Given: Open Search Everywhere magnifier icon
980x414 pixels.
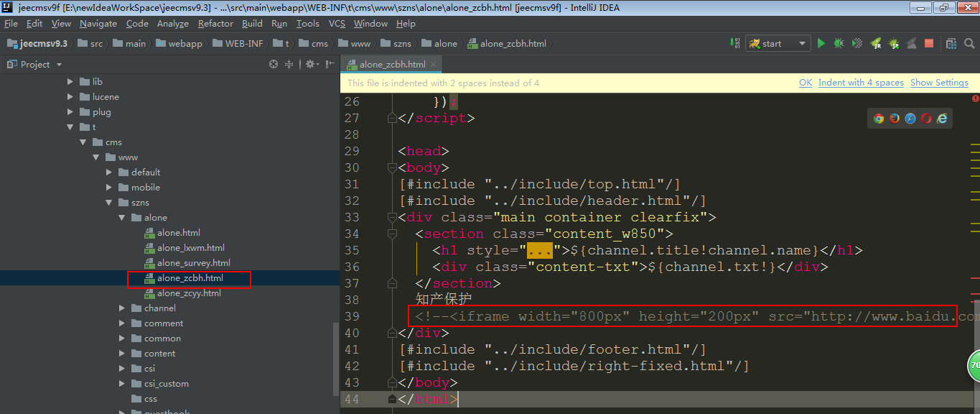Looking at the screenshot, I should pyautogui.click(x=969, y=43).
